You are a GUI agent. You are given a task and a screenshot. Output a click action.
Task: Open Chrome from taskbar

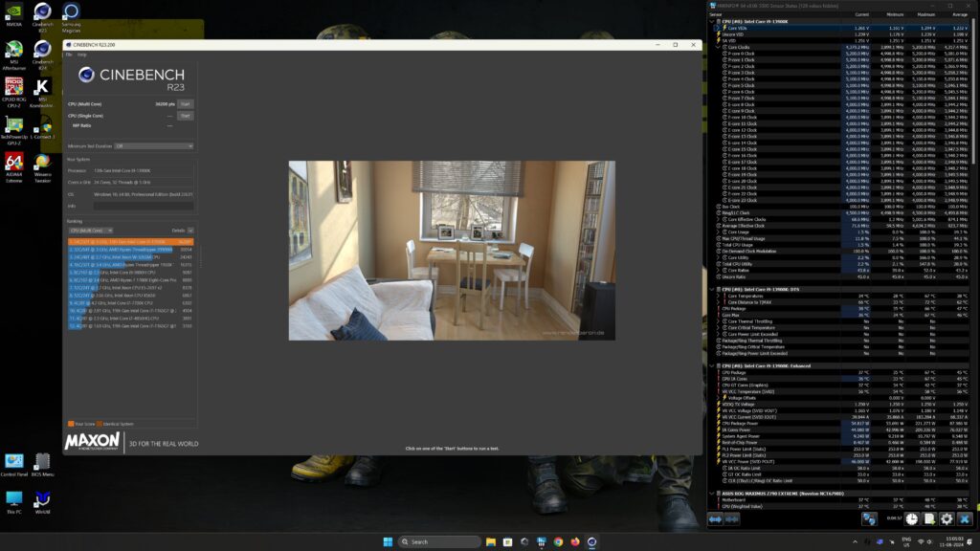pos(558,541)
